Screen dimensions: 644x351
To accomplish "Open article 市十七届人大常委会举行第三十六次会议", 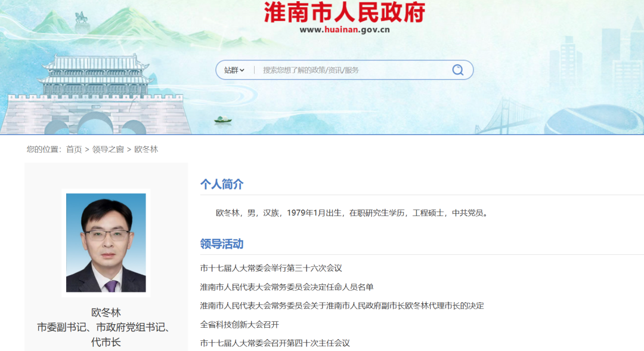I will (271, 268).
